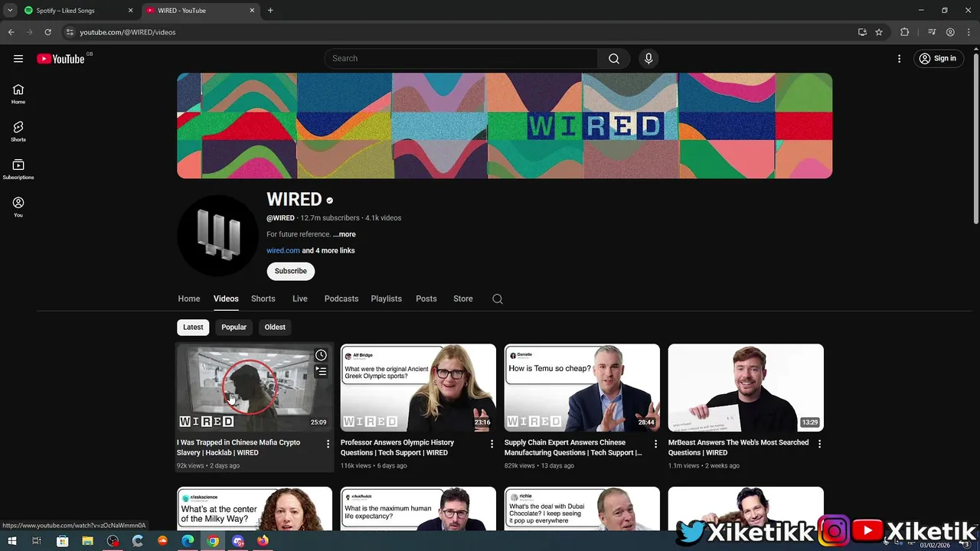Go to YouTube home via logo
The image size is (980, 551).
point(60,59)
